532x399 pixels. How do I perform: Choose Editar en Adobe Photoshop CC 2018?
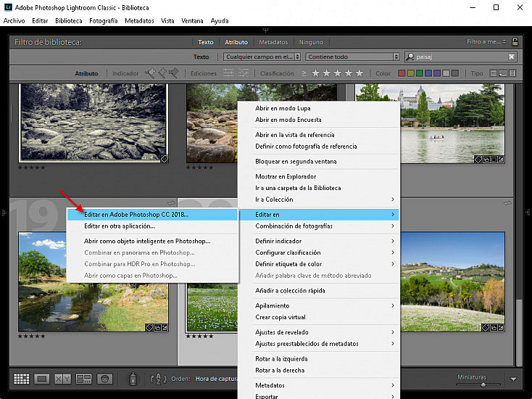(152, 214)
